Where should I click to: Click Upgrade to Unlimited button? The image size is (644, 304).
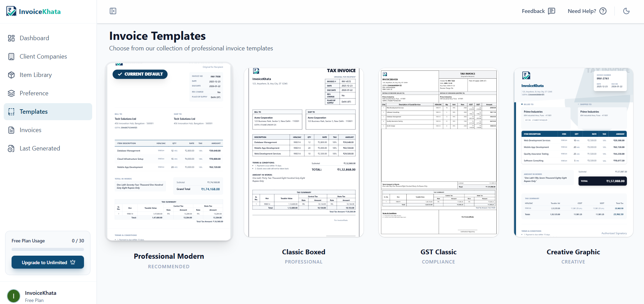[x=48, y=262]
